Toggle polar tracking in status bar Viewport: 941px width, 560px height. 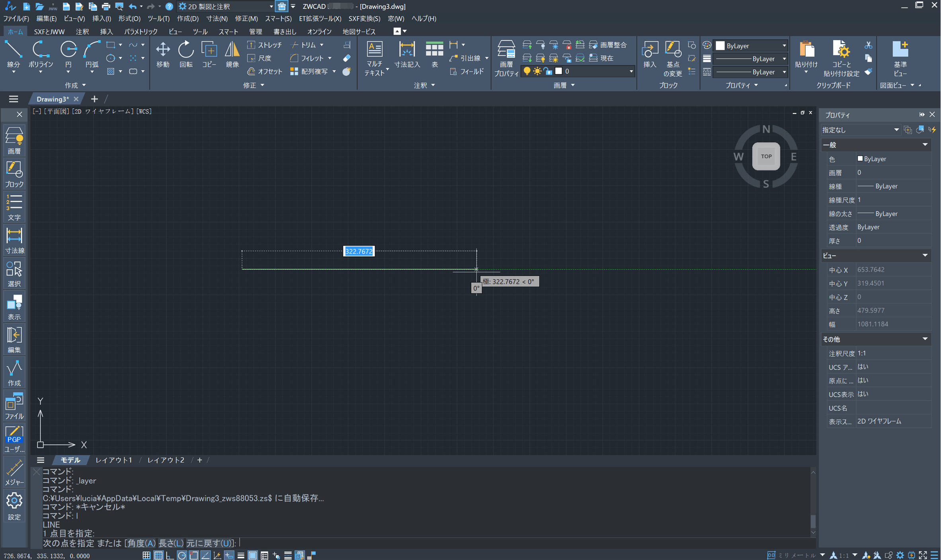click(182, 555)
